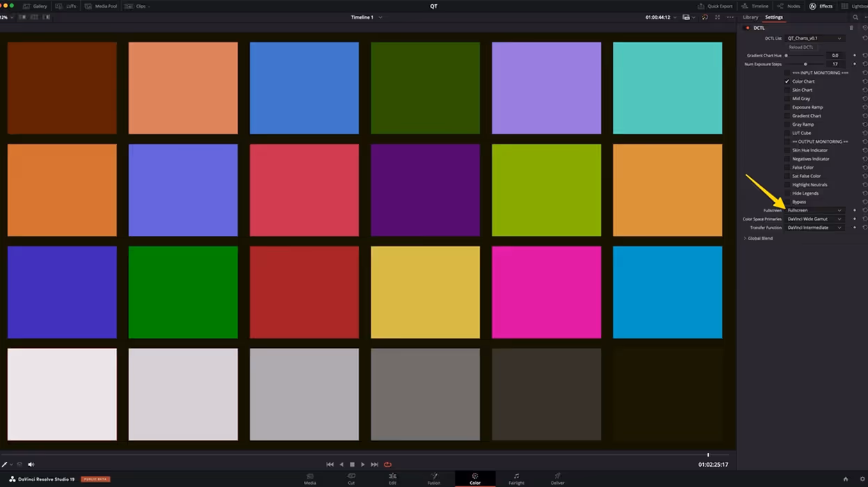This screenshot has width=868, height=487.
Task: Enable the Hide Legends checkbox
Action: 787,193
